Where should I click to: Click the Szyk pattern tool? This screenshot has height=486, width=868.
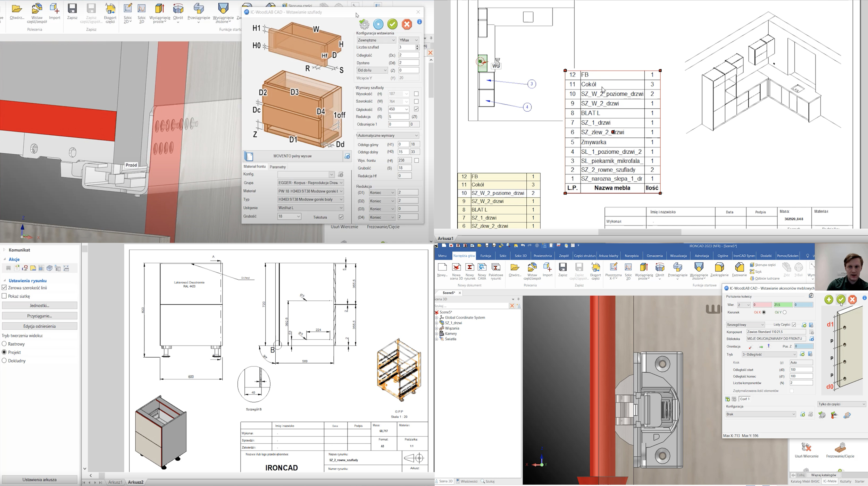point(756,272)
